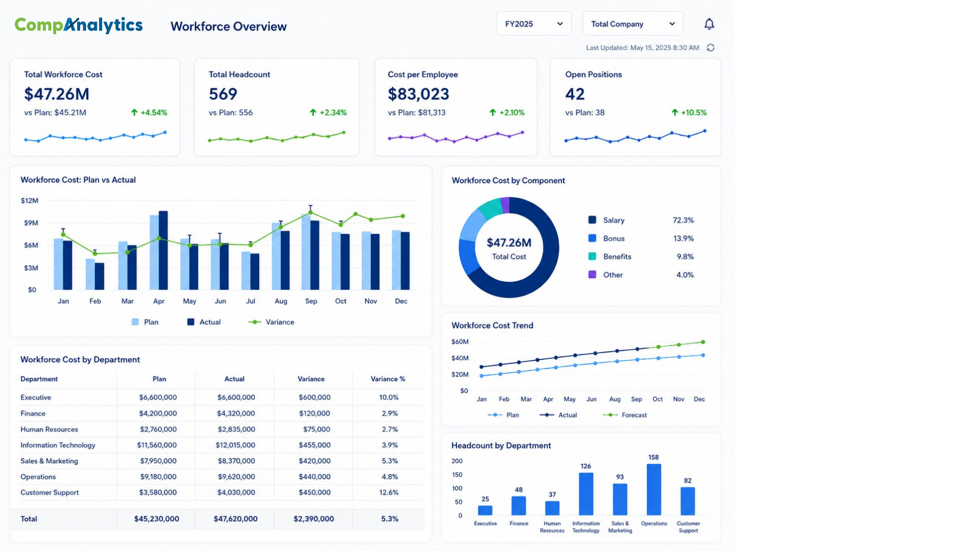Image resolution: width=980 pixels, height=551 pixels.
Task: Select the Operations row label in the table
Action: (x=38, y=477)
